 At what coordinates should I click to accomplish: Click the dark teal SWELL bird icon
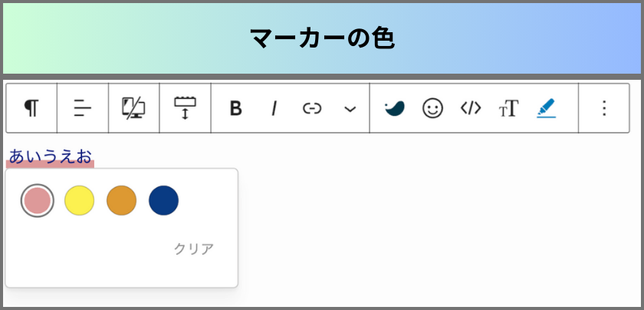(395, 108)
